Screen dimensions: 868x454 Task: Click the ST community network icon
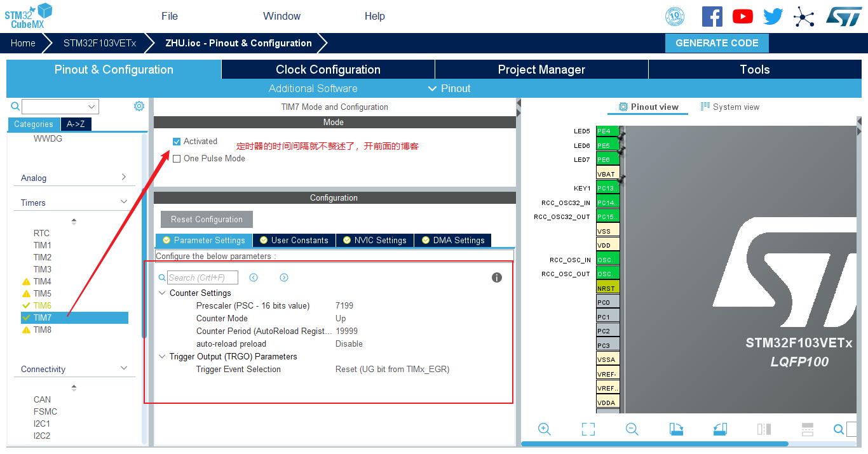804,17
